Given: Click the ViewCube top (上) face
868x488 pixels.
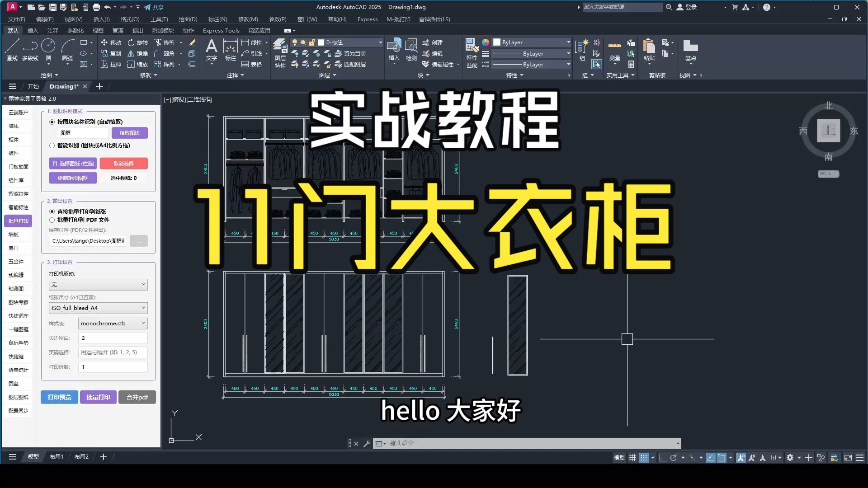Looking at the screenshot, I should point(828,131).
